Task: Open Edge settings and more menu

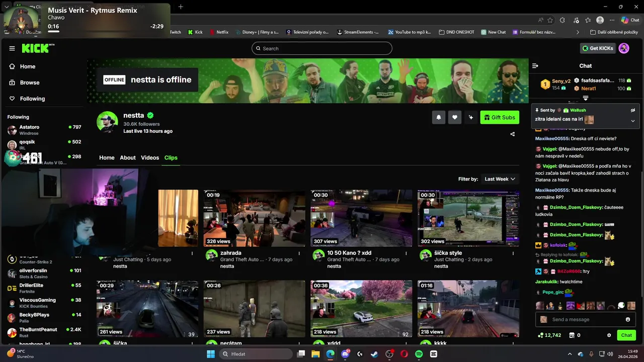Action: point(612,20)
